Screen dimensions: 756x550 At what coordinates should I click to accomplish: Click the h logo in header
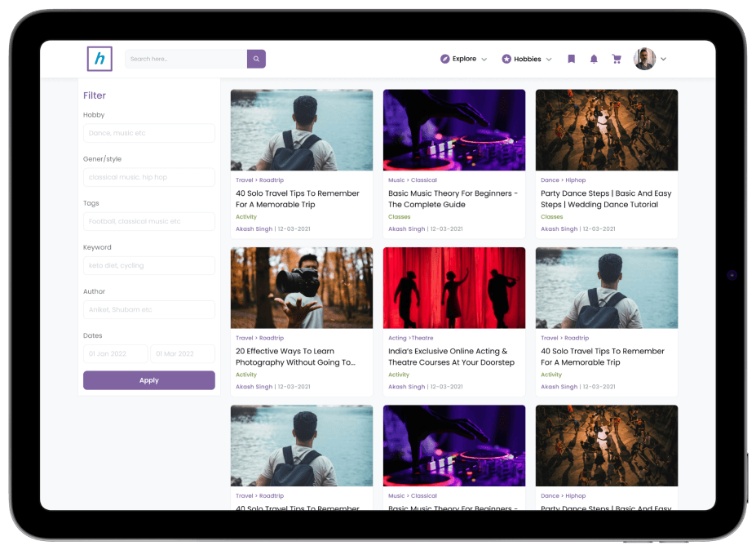(99, 59)
